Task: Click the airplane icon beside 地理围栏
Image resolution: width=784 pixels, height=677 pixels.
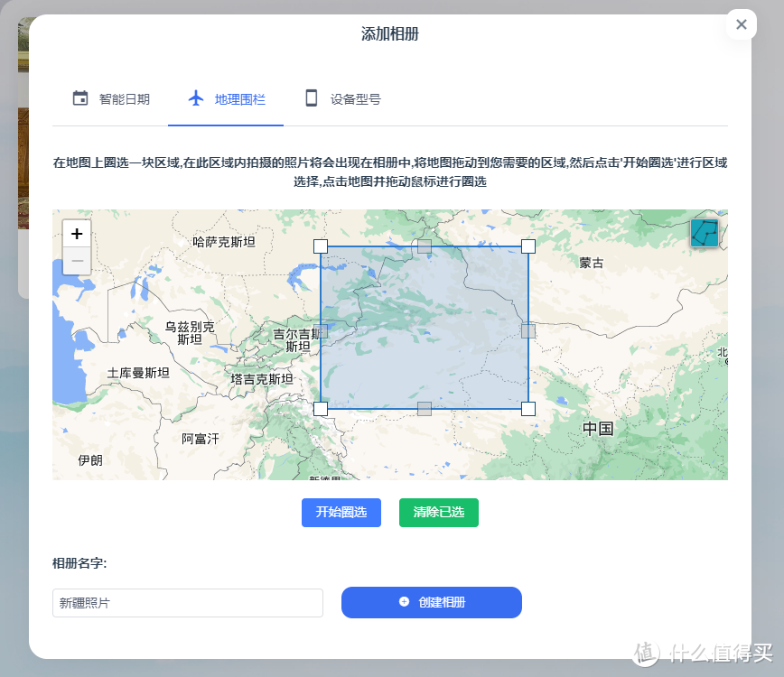Action: click(196, 97)
